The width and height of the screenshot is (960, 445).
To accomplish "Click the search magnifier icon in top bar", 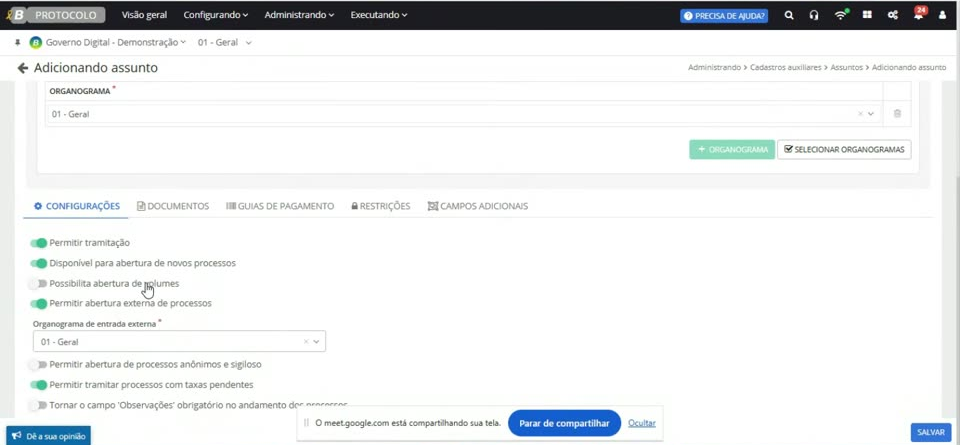I will point(789,15).
